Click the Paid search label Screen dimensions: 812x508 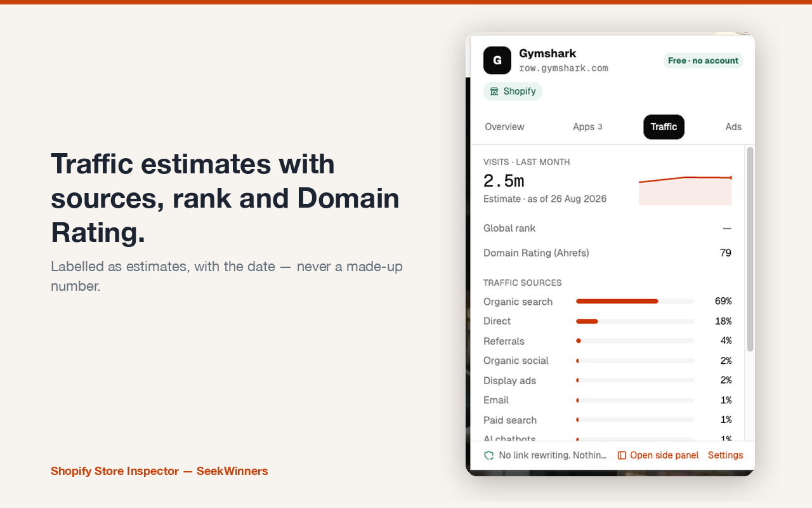(510, 420)
